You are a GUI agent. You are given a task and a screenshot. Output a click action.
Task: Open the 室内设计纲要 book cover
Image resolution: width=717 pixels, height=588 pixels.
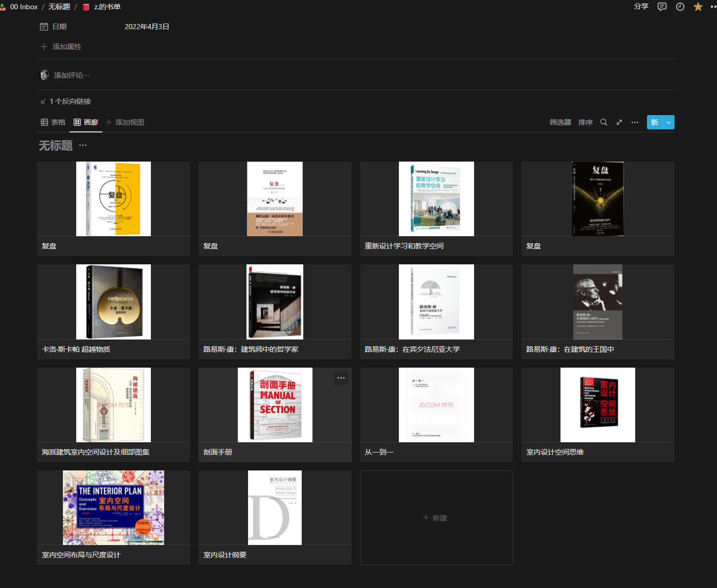[x=275, y=508]
